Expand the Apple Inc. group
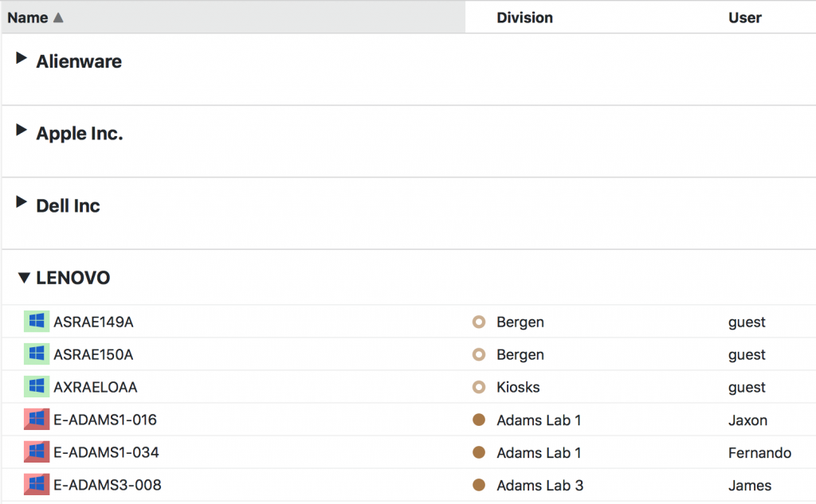The width and height of the screenshot is (816, 504). click(22, 130)
